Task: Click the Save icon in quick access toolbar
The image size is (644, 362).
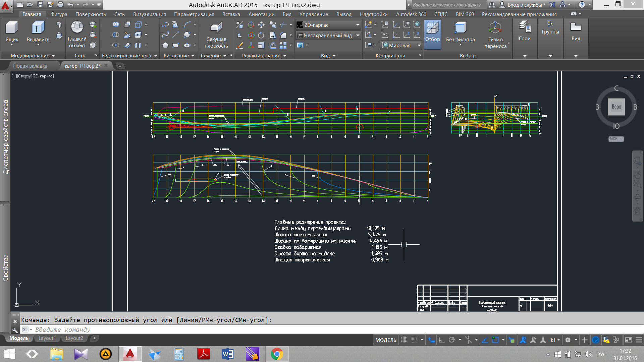Action: (40, 5)
